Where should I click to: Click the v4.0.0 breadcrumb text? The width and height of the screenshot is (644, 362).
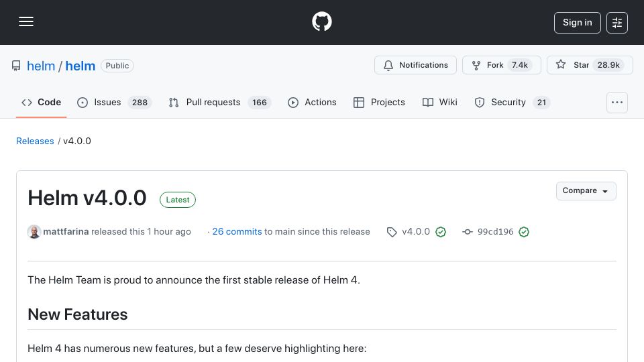(76, 141)
